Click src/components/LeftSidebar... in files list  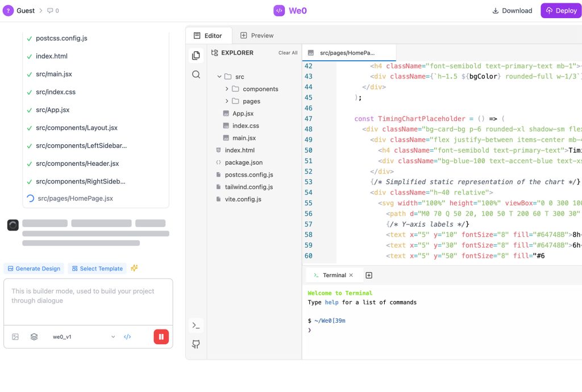coord(81,146)
